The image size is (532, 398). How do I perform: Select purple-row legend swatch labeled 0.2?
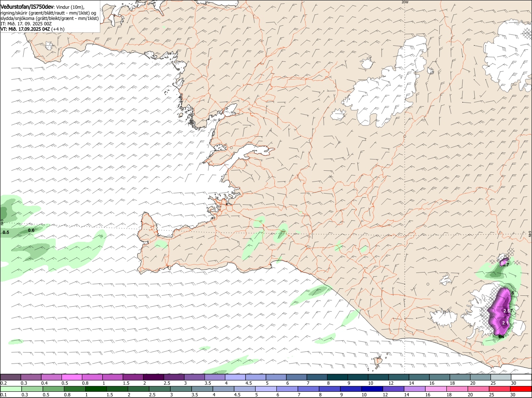(x=10, y=377)
